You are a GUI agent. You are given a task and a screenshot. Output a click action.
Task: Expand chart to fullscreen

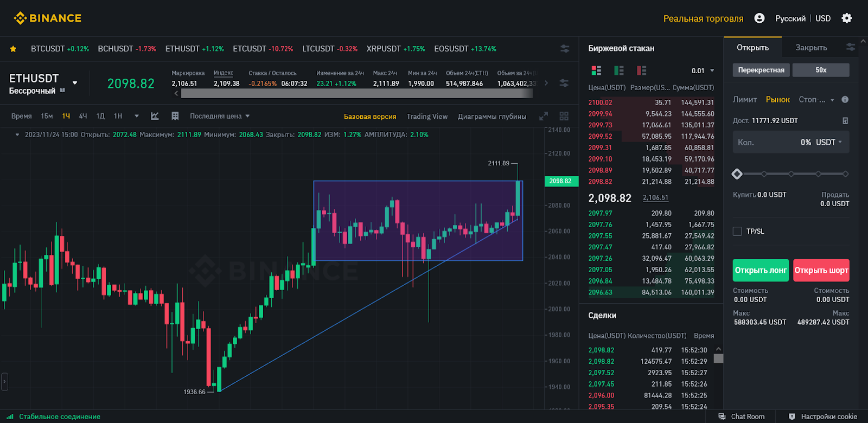[x=544, y=117]
